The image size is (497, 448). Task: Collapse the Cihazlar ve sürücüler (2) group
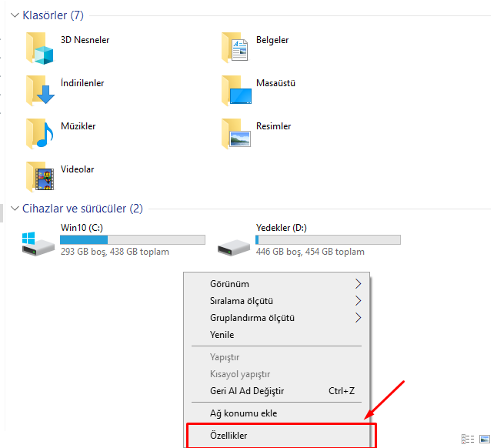coord(15,209)
